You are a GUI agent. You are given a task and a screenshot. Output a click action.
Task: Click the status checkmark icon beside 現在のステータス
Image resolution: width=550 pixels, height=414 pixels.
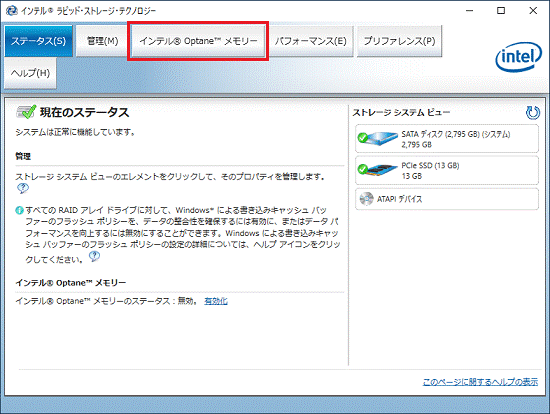[x=26, y=112]
